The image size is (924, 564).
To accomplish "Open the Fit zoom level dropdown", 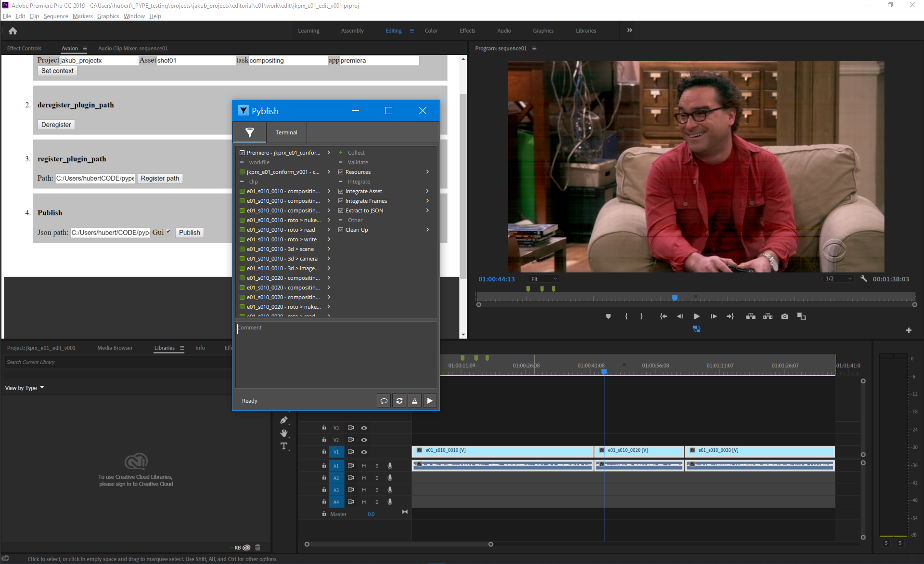I will pos(544,279).
